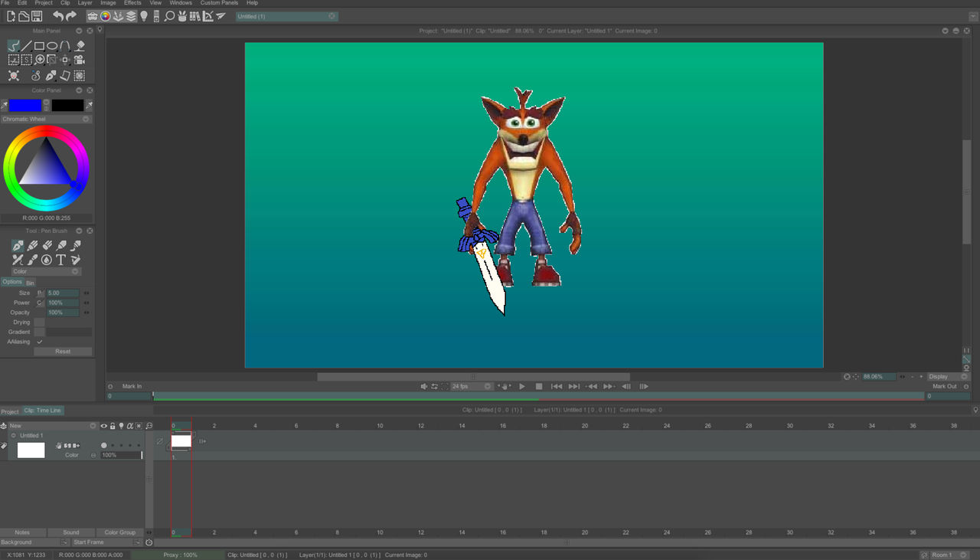Image resolution: width=980 pixels, height=560 pixels.
Task: Open the Effects menu
Action: click(132, 3)
